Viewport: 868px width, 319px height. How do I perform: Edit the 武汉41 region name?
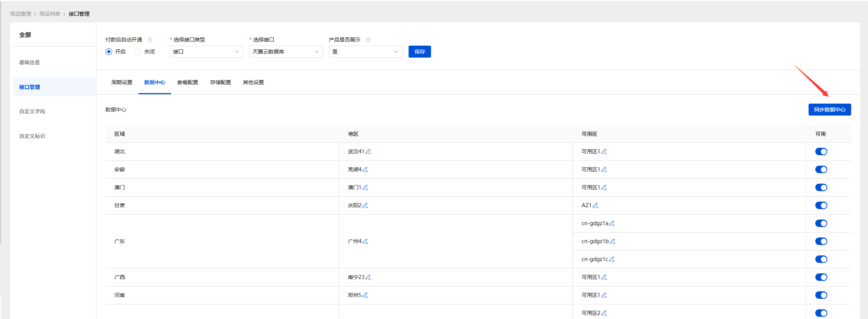pyautogui.click(x=368, y=151)
